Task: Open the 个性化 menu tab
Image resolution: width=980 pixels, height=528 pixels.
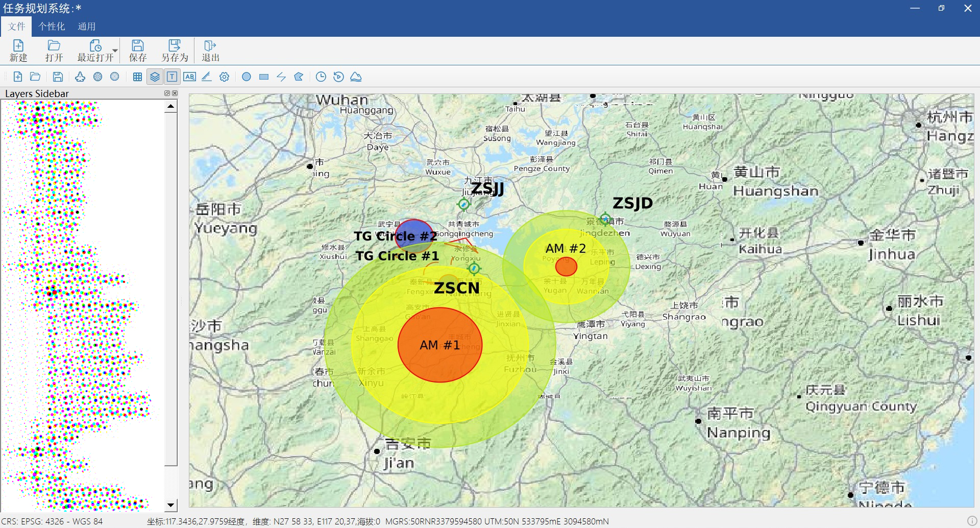Action: [x=52, y=27]
